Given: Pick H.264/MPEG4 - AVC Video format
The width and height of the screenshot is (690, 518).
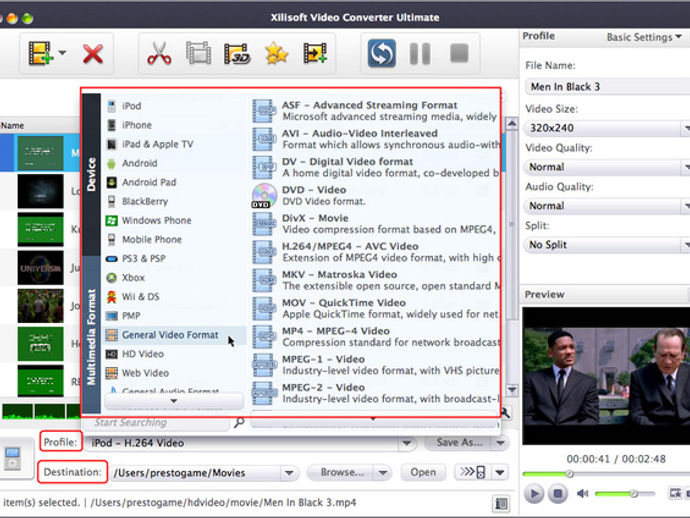Looking at the screenshot, I should [x=375, y=252].
